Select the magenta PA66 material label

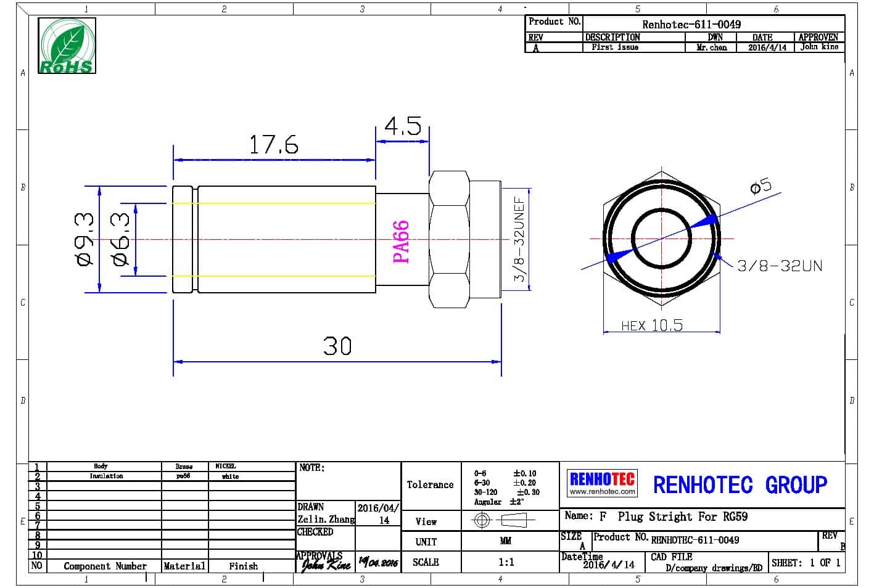point(401,242)
